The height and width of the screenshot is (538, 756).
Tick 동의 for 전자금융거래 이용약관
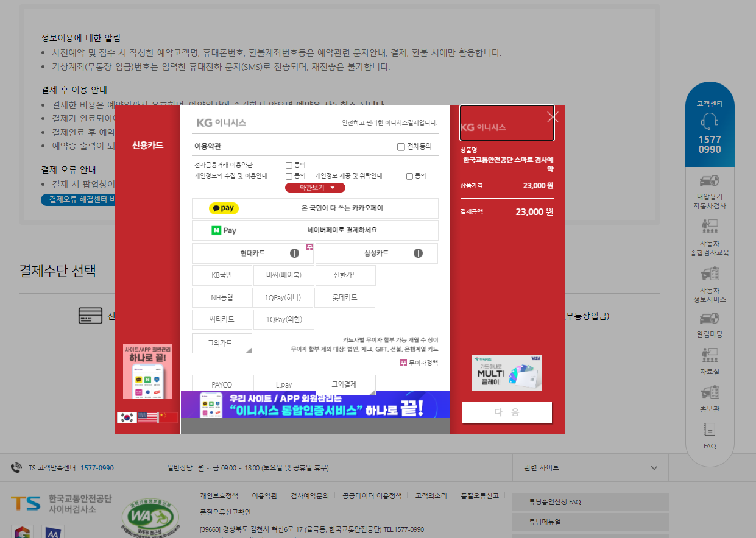click(289, 165)
